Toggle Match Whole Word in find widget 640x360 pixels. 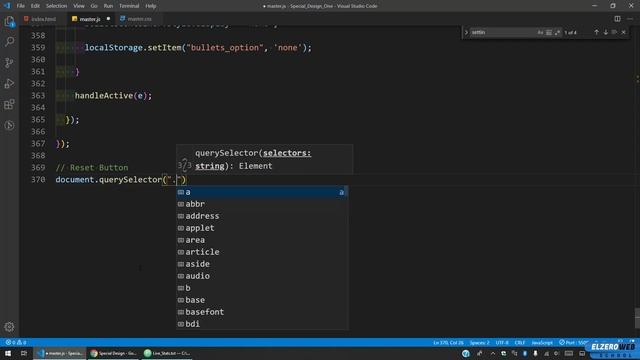tap(549, 32)
